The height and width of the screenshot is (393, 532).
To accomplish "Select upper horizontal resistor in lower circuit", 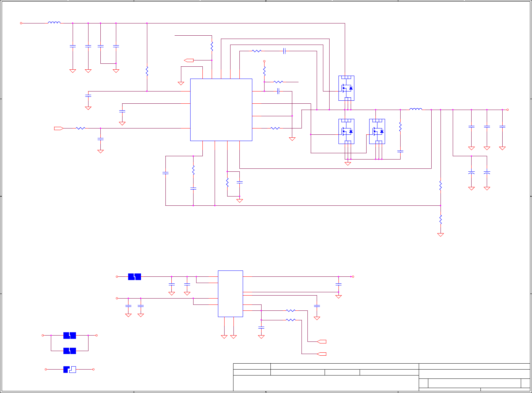I will click(x=291, y=311).
